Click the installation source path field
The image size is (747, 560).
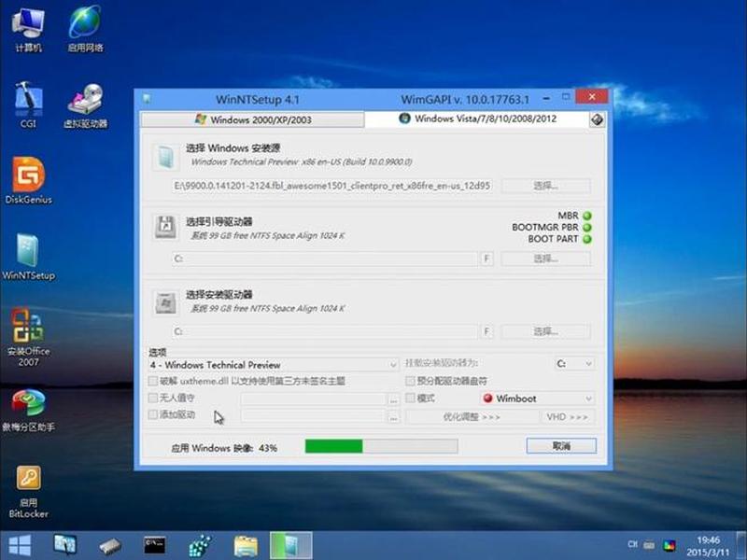(x=332, y=186)
